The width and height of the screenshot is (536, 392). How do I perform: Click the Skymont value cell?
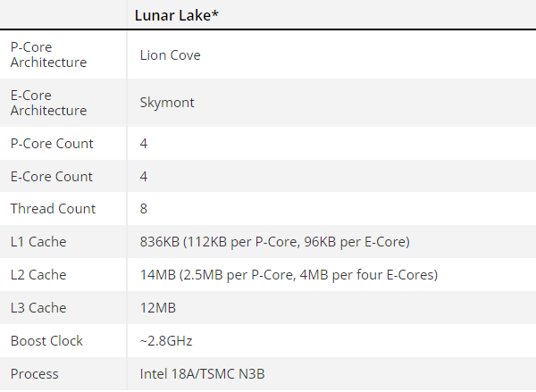point(167,103)
